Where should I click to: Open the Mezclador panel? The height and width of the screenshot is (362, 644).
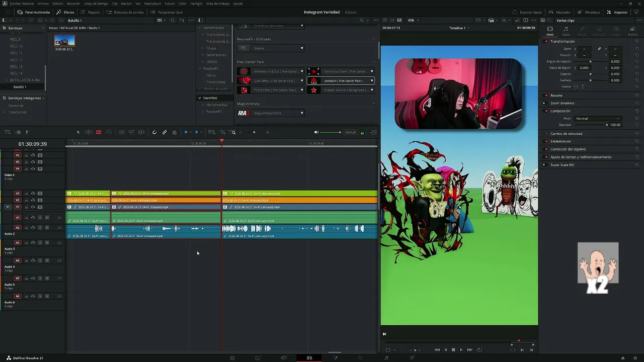(560, 12)
